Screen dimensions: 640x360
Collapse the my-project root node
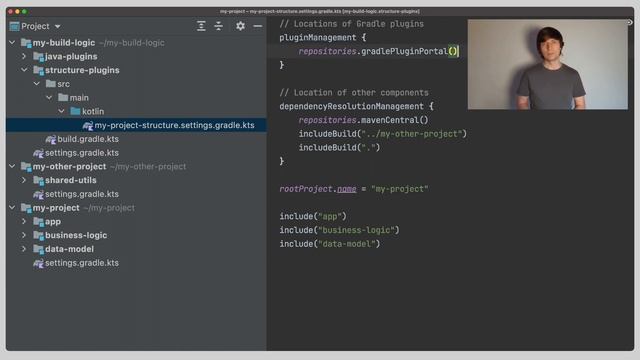(x=12, y=208)
